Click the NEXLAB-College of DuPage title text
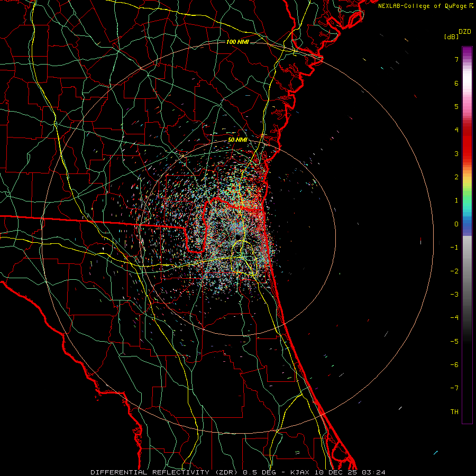 (425, 6)
